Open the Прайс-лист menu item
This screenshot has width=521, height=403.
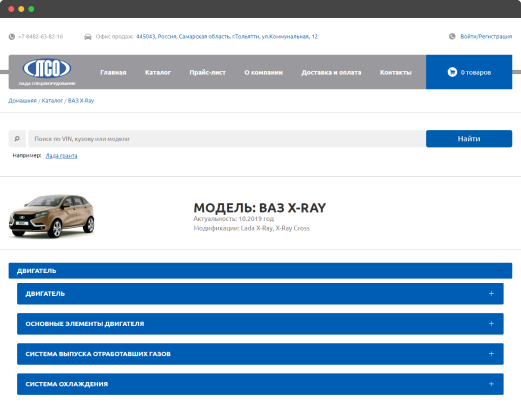(208, 72)
